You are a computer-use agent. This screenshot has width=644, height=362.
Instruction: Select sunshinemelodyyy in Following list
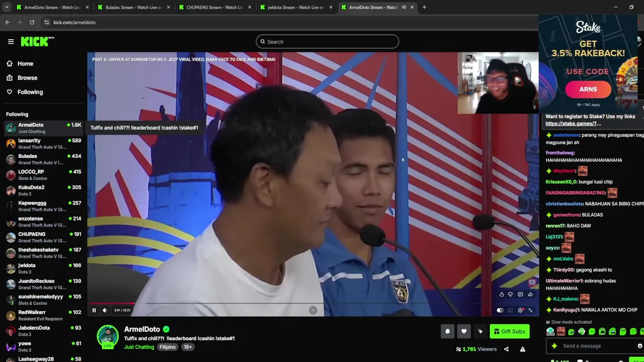pos(43,300)
